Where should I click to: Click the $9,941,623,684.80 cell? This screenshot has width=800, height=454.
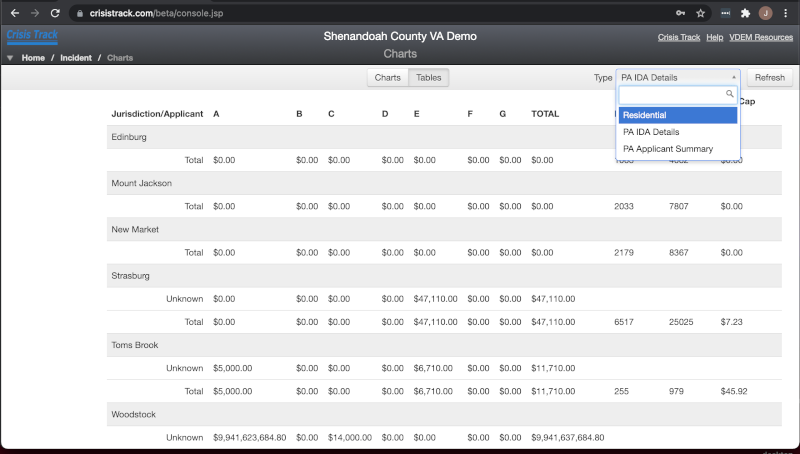(249, 438)
